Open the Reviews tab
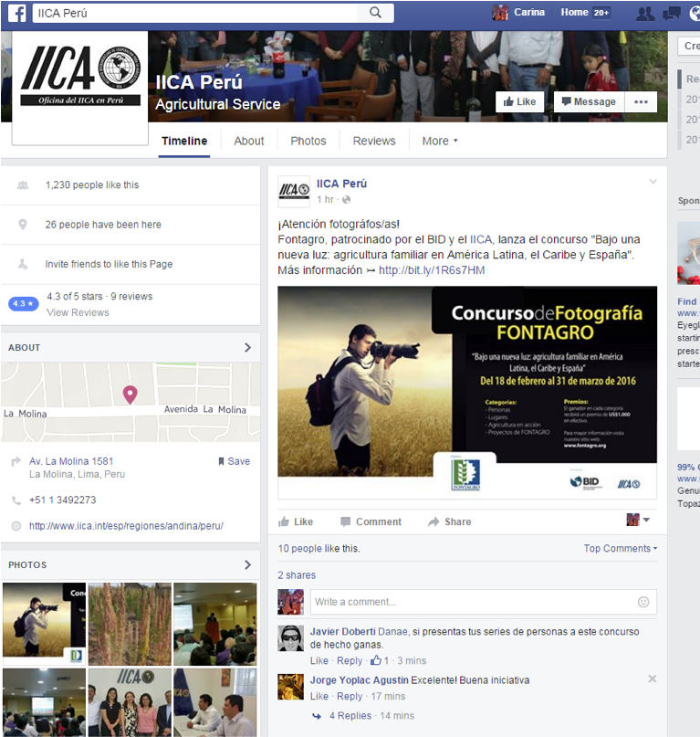Screen dimensions: 700x737 pyautogui.click(x=374, y=141)
